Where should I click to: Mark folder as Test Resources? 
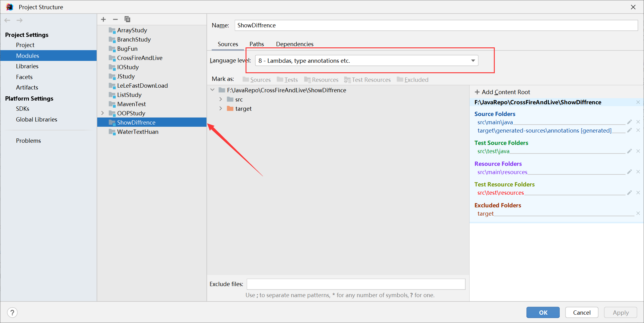pyautogui.click(x=367, y=80)
